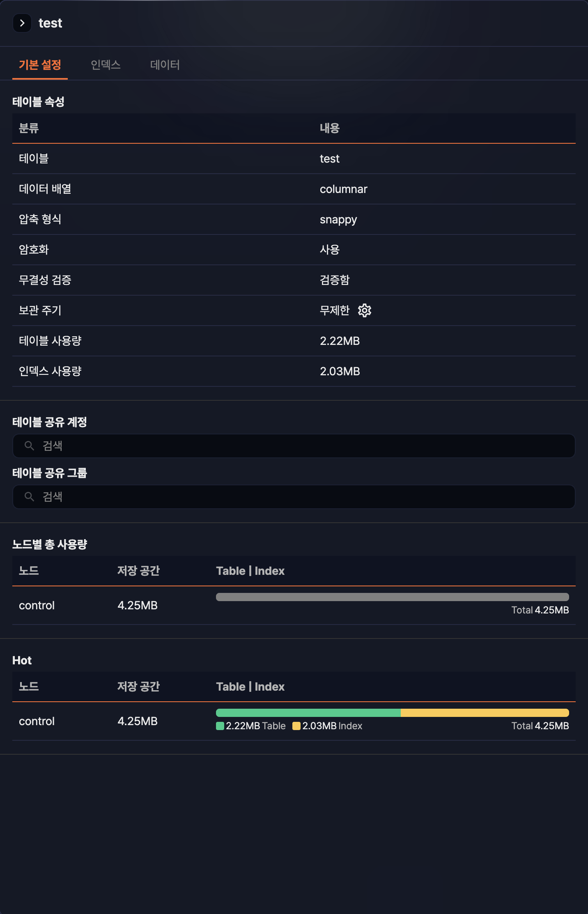Click the columnar 데이터 배열 value
The height and width of the screenshot is (914, 588).
[x=344, y=189]
